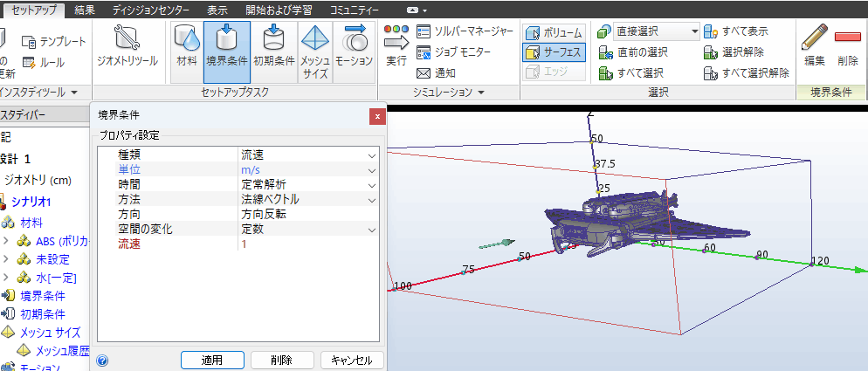Click 直前の選択 previous selection
The height and width of the screenshot is (371, 868).
coord(633,52)
